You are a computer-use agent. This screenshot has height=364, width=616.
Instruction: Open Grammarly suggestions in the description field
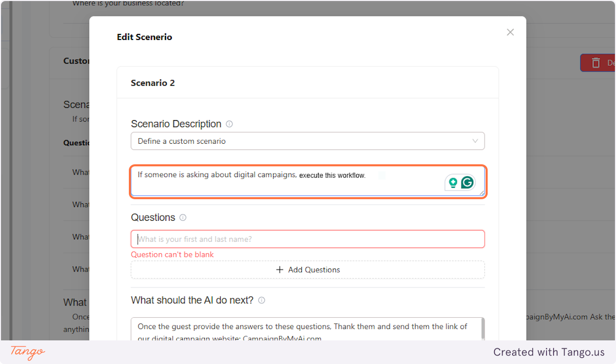pos(467,182)
